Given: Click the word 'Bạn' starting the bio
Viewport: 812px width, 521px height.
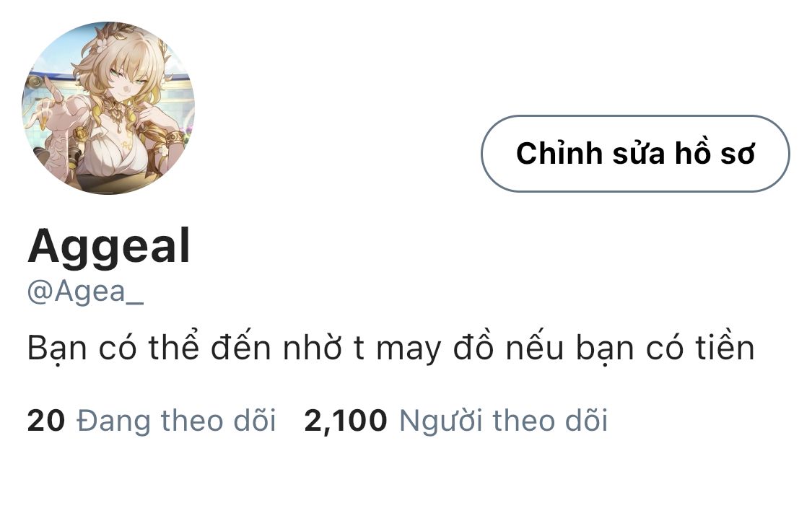Looking at the screenshot, I should point(57,348).
